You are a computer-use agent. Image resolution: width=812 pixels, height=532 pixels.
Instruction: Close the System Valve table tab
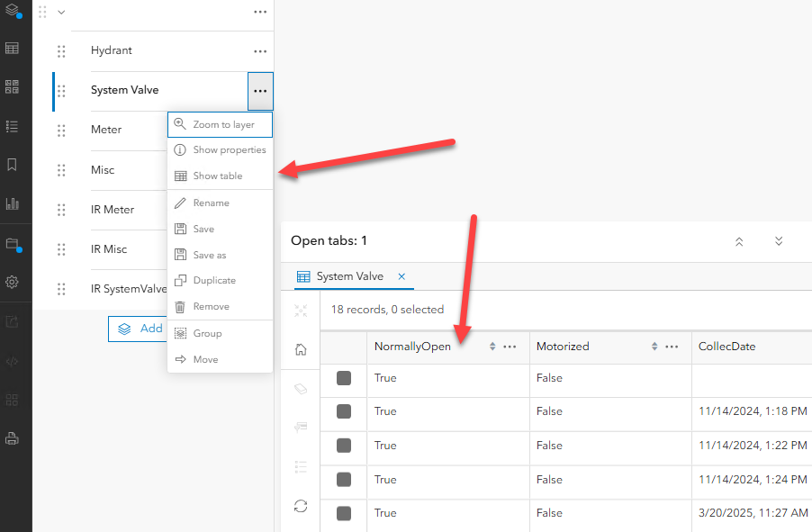click(x=401, y=276)
